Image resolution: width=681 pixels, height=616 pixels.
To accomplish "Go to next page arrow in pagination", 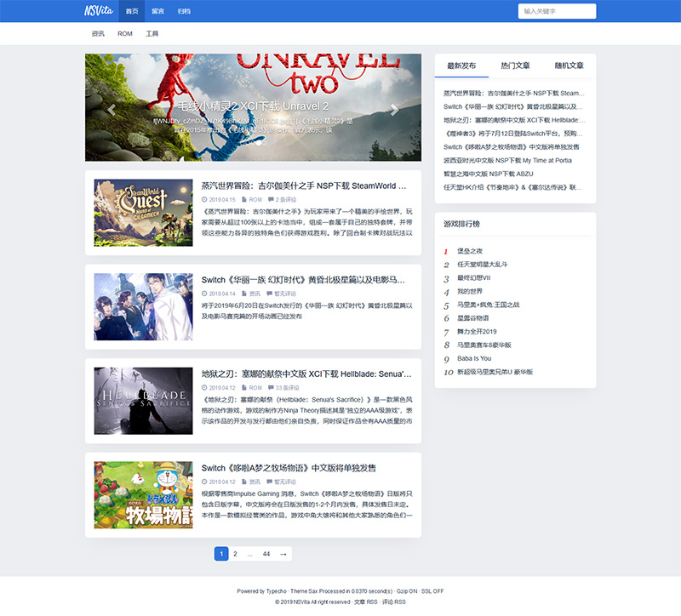I will (x=283, y=554).
